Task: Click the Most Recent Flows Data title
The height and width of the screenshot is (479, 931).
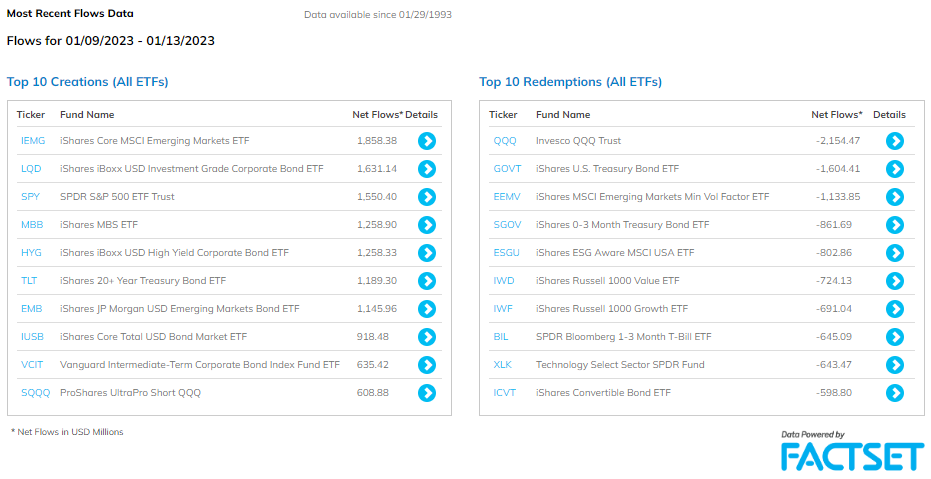Action: tap(70, 13)
